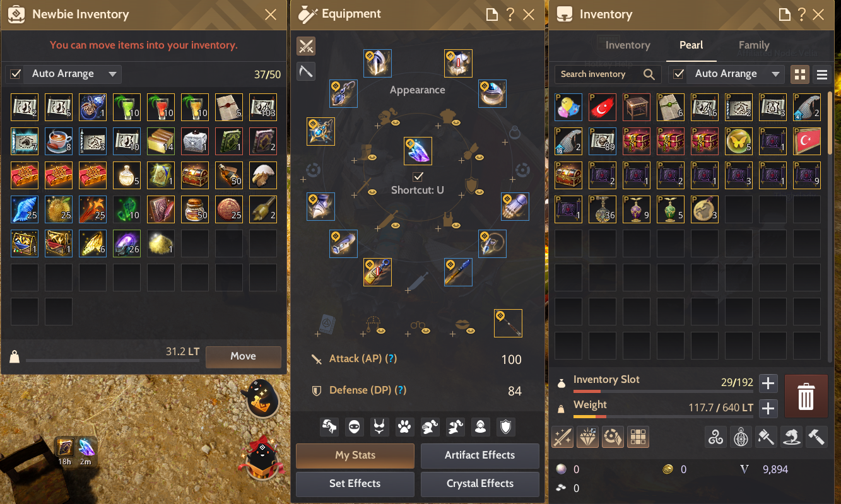The image size is (841, 504).
Task: Expand Weight limit with plus button
Action: 768,408
